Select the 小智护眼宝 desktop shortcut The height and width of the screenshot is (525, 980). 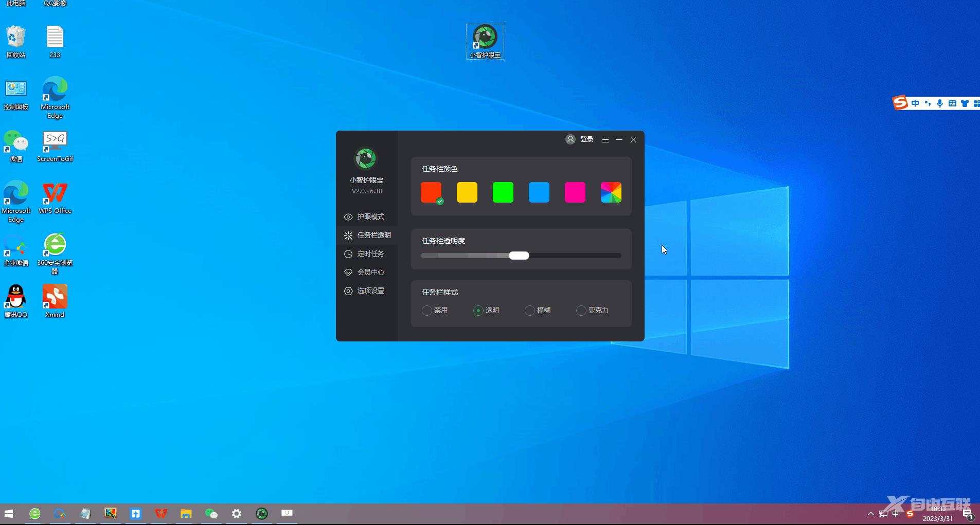[x=485, y=41]
